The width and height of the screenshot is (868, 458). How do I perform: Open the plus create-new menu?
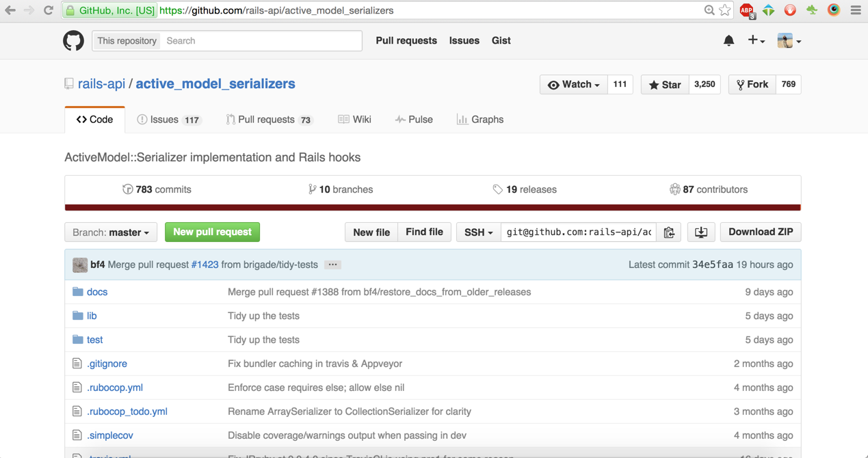tap(756, 41)
